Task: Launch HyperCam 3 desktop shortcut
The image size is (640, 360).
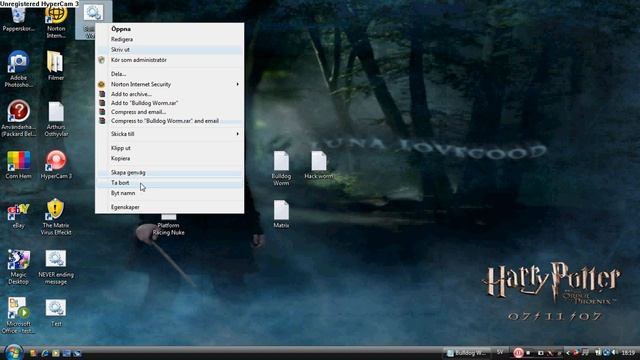Action: [x=56, y=164]
